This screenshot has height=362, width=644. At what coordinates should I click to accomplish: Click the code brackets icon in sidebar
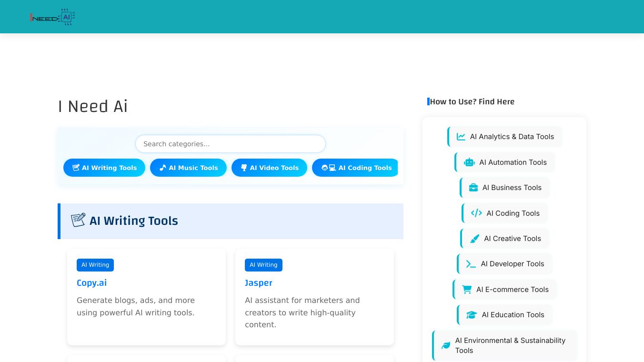coord(476,213)
